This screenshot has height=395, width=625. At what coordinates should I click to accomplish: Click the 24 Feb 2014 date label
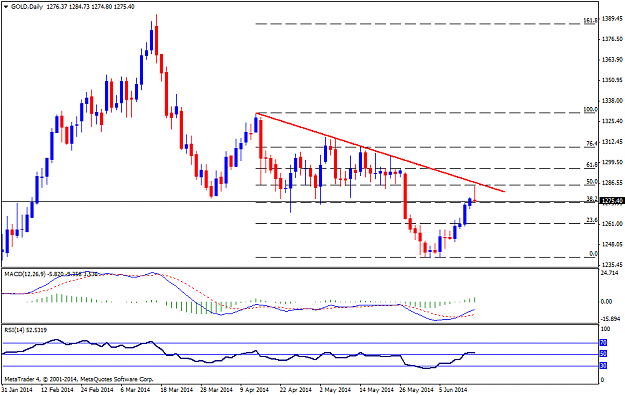[x=97, y=389]
